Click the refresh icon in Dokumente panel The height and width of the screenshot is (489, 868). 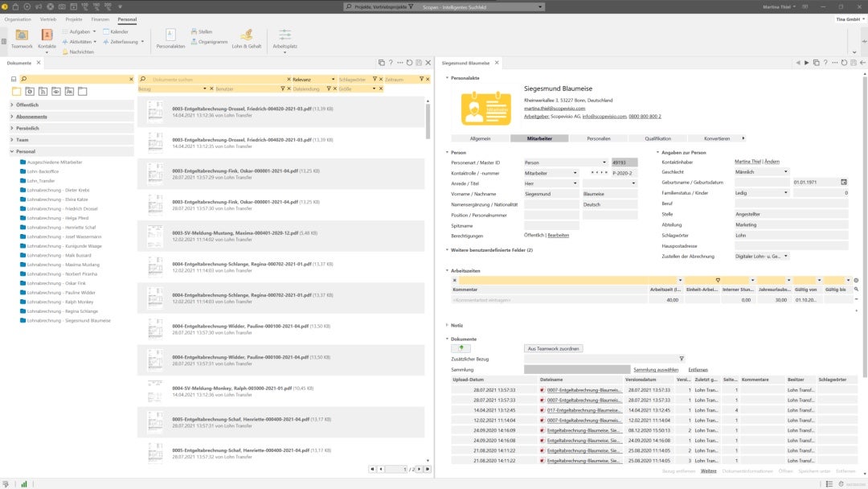coord(410,62)
